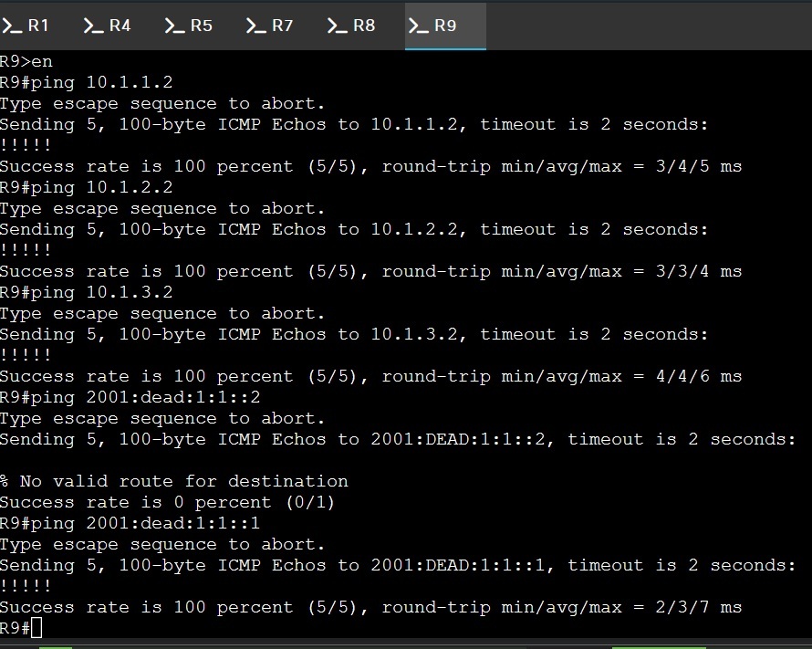
Task: Click the success line with 4/4/6 ms
Action: tap(370, 377)
